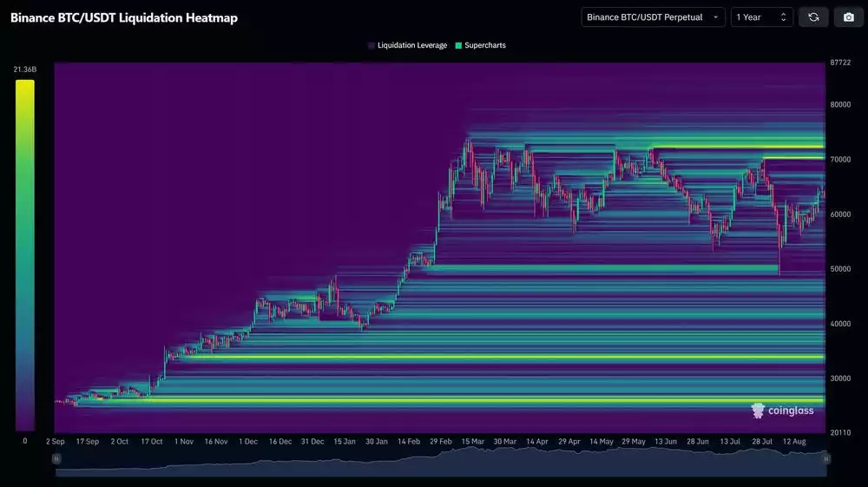Click the 2 Sep date label
This screenshot has width=868, height=487.
coord(56,442)
